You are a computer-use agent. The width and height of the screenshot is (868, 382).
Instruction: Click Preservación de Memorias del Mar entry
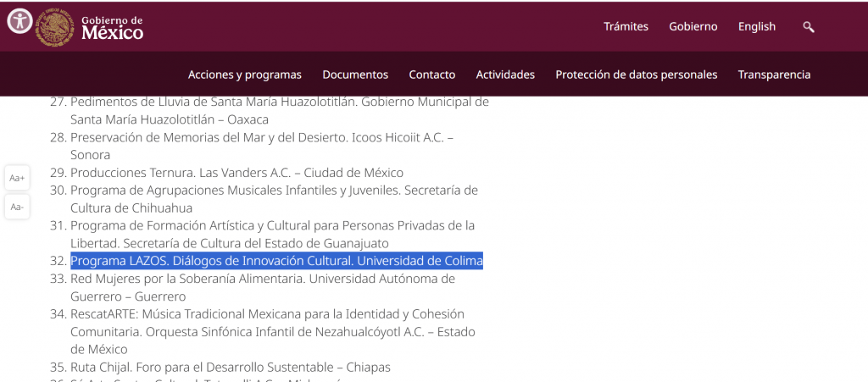coord(261,137)
